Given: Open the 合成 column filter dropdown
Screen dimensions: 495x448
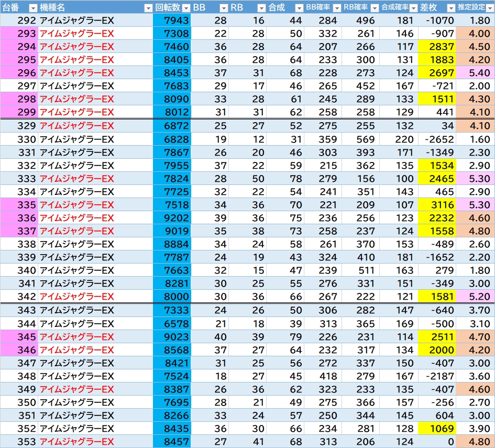Looking at the screenshot, I should [299, 8].
